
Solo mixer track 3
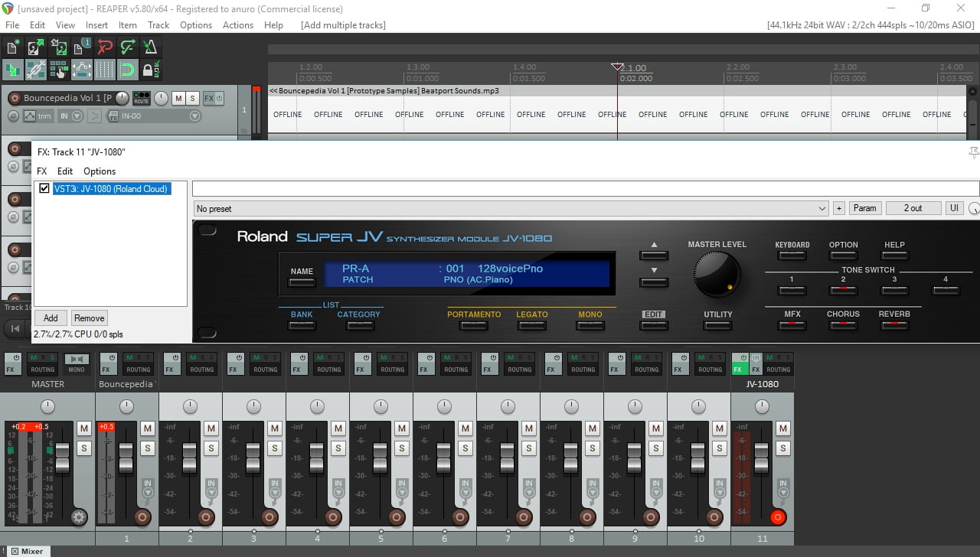click(275, 448)
